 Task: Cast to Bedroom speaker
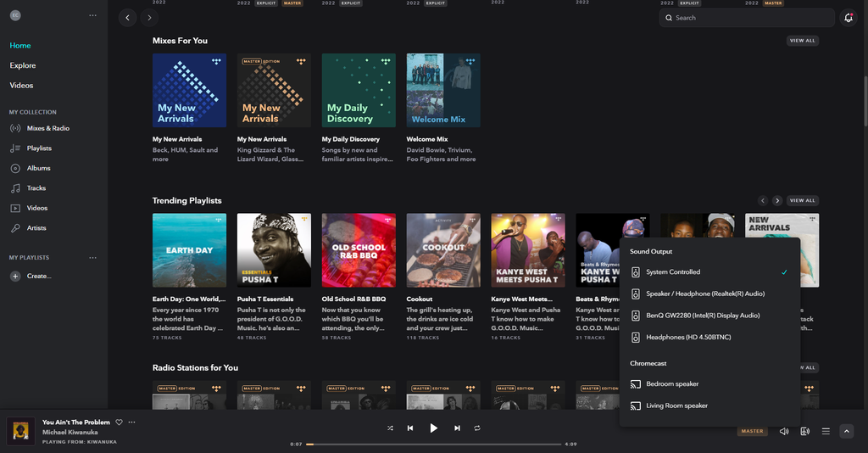pyautogui.click(x=709, y=383)
